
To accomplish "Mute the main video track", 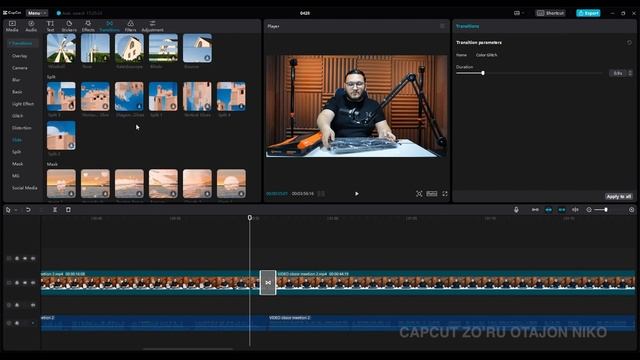I will coord(33,282).
